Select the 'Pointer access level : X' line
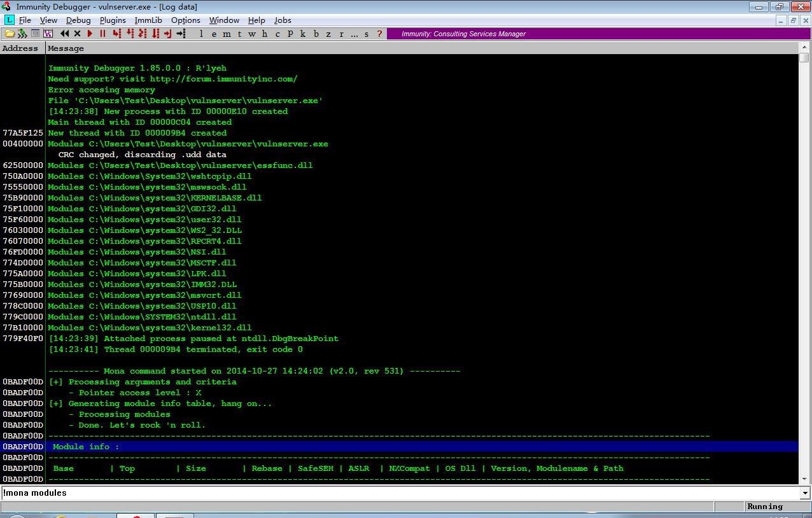The height and width of the screenshot is (518, 812). point(399,393)
